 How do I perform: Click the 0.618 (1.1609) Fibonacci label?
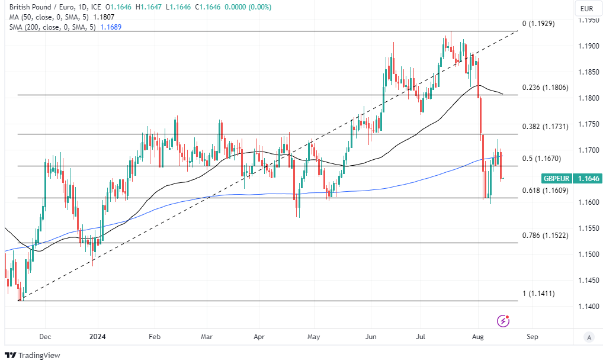pyautogui.click(x=545, y=191)
